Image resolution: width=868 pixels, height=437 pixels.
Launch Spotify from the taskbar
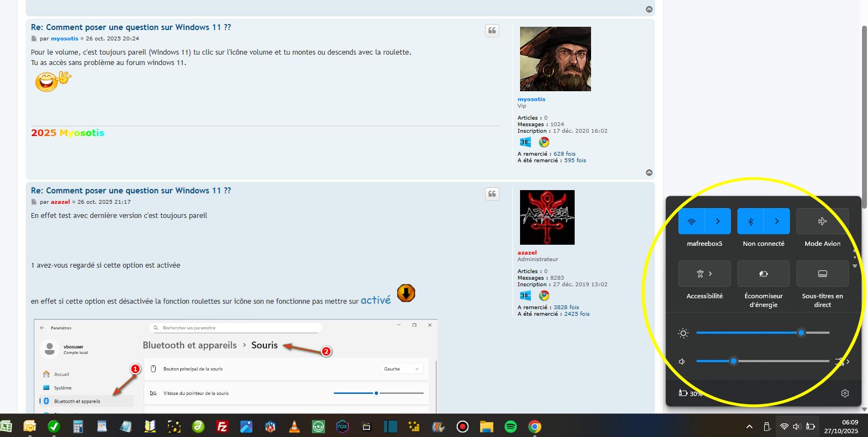[x=511, y=427]
